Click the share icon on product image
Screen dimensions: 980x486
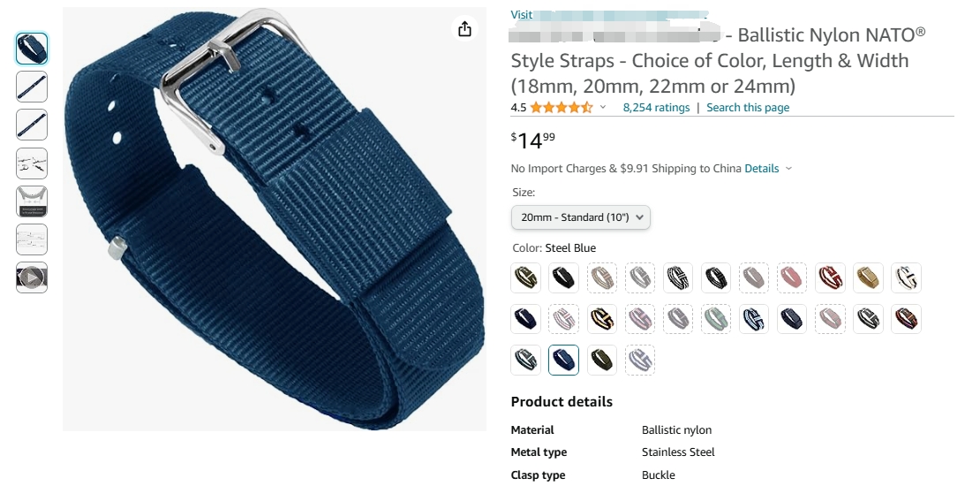[x=464, y=29]
